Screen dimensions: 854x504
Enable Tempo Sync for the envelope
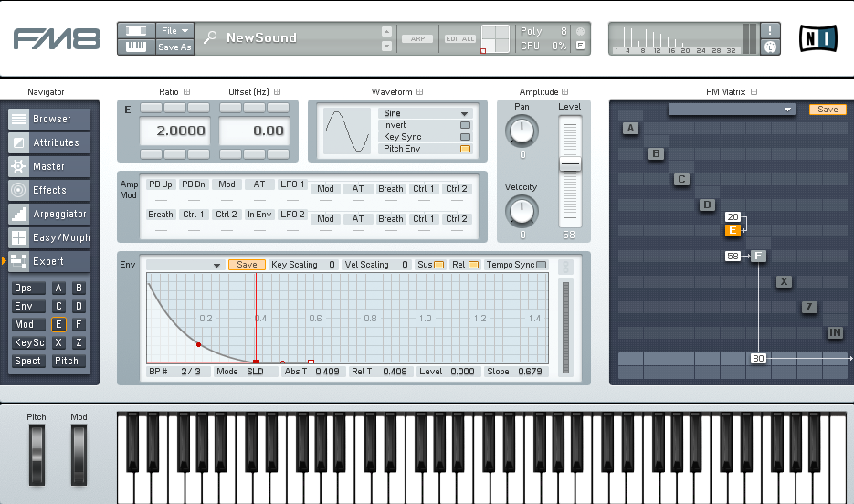click(541, 265)
